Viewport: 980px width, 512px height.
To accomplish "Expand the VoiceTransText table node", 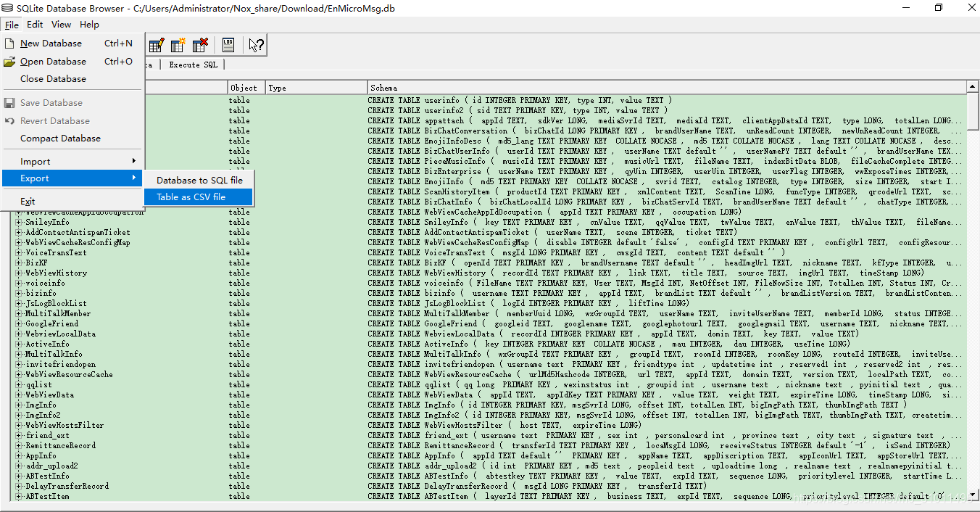I will [x=20, y=253].
